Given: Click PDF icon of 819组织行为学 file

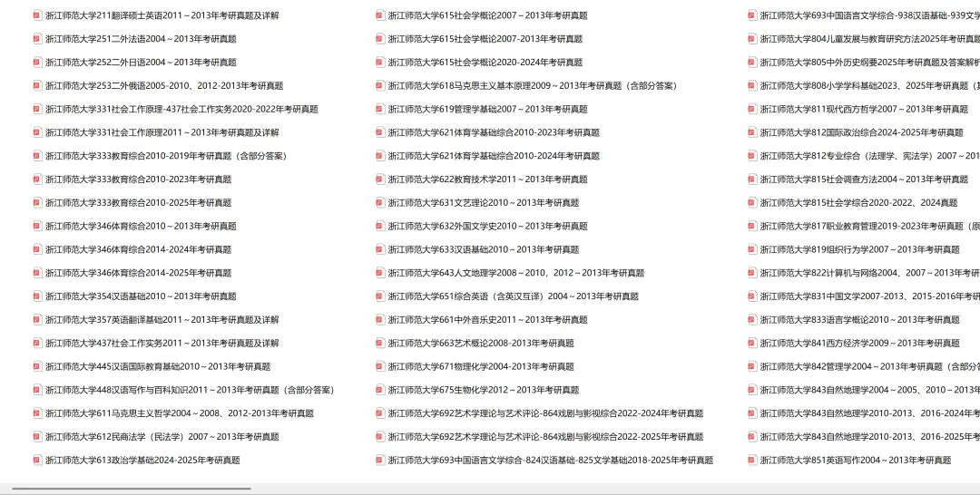Looking at the screenshot, I should coord(752,249).
